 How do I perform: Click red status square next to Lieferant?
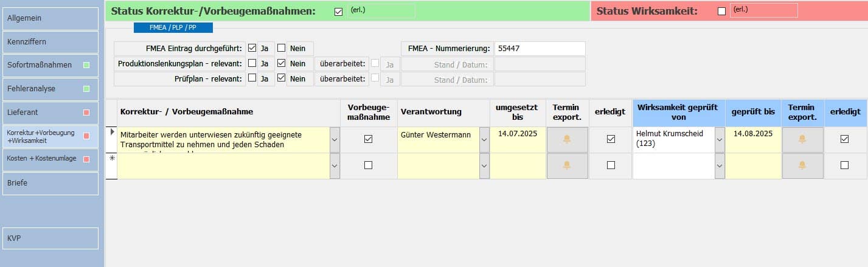click(x=86, y=113)
